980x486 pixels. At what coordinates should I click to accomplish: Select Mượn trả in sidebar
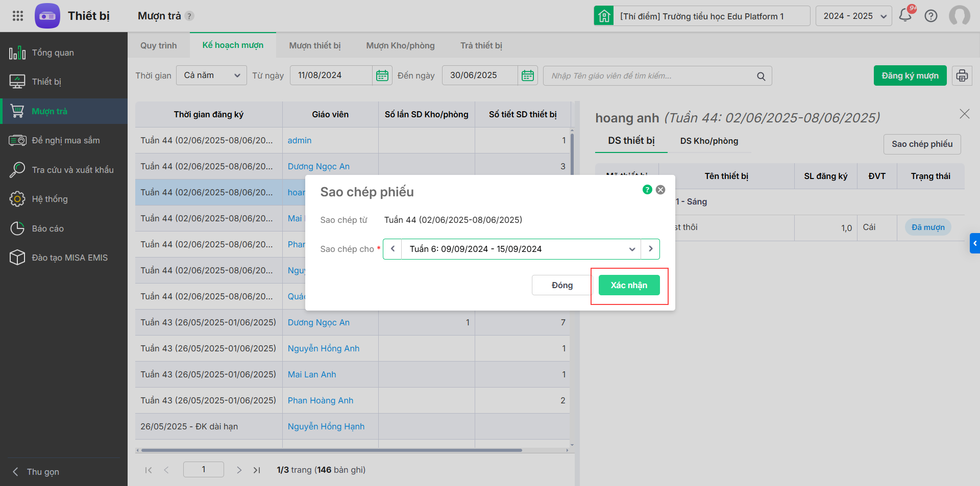pyautogui.click(x=64, y=111)
